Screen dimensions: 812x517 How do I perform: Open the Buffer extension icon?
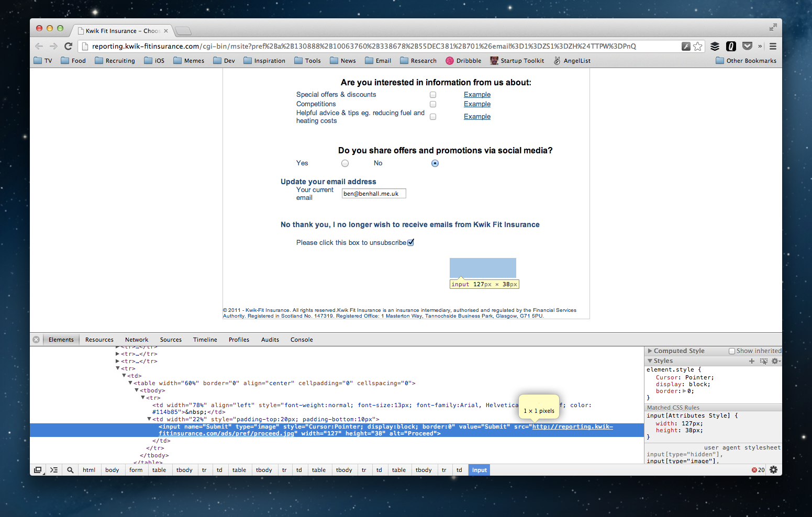(x=715, y=46)
